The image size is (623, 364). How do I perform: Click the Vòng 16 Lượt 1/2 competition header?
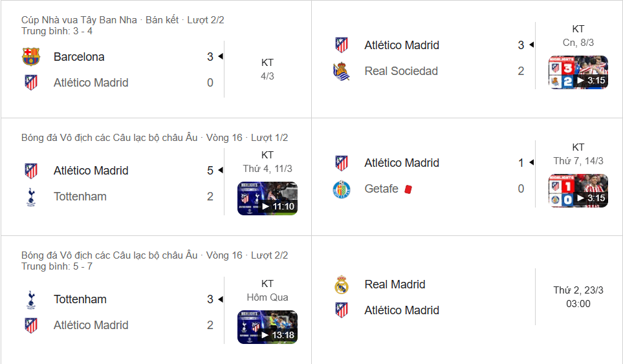click(155, 138)
